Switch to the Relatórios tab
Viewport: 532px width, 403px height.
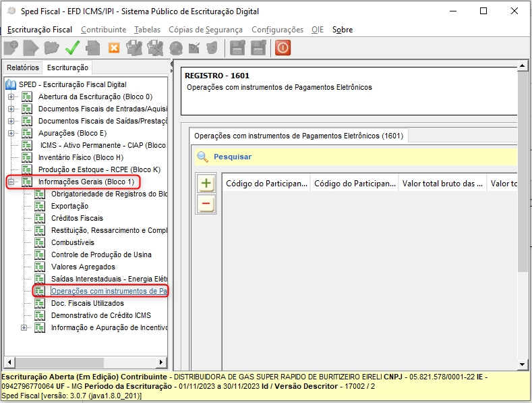click(23, 68)
